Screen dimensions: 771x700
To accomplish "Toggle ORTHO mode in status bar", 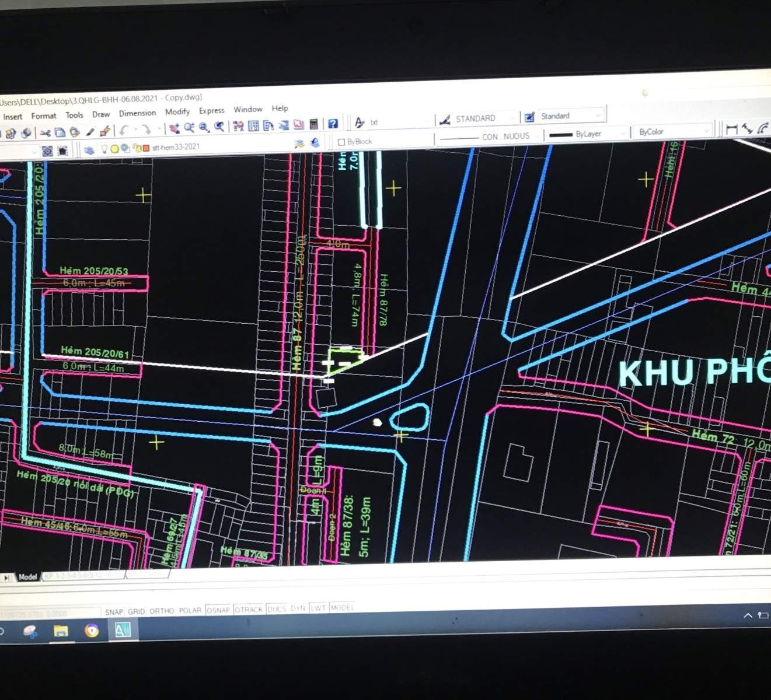I will (x=162, y=611).
